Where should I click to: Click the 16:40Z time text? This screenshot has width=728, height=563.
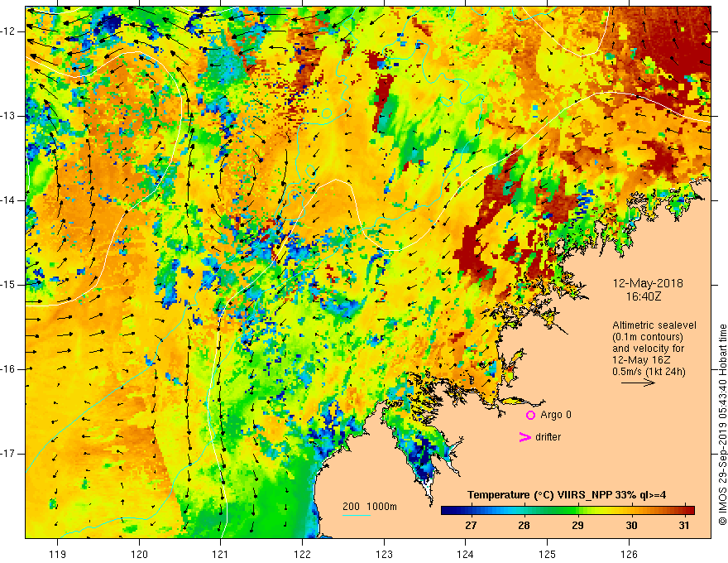[644, 296]
